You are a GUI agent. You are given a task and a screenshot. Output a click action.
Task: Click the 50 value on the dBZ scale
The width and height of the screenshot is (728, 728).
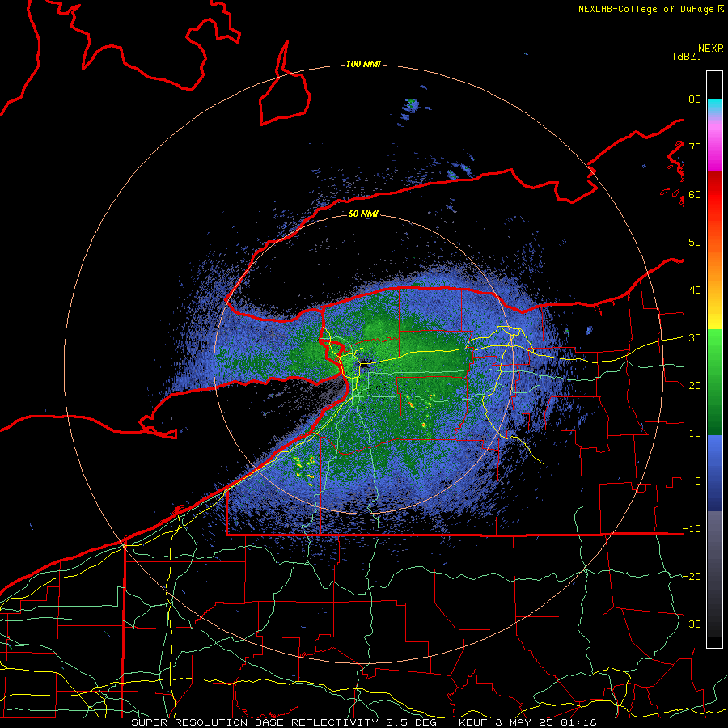695,243
